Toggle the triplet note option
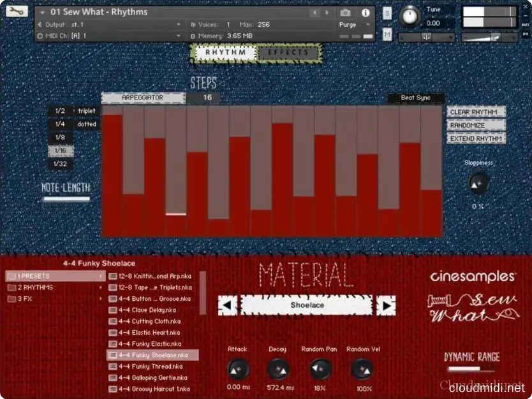532x399 pixels. click(x=86, y=111)
